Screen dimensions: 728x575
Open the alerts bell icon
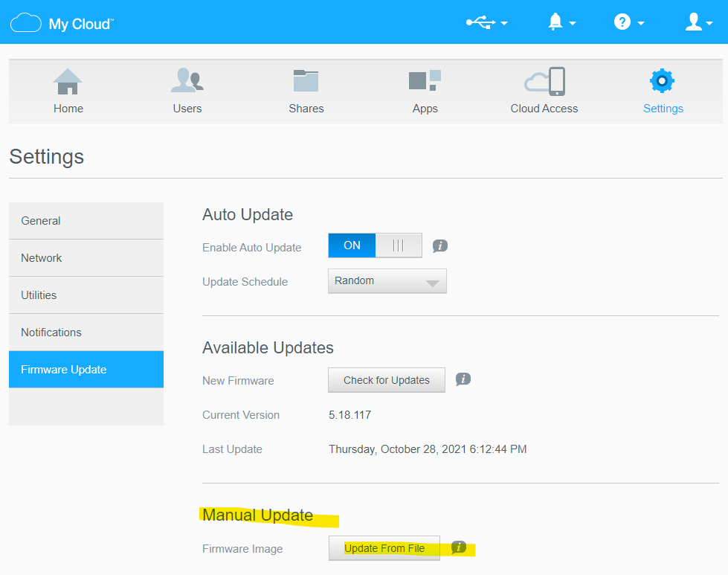[x=555, y=22]
